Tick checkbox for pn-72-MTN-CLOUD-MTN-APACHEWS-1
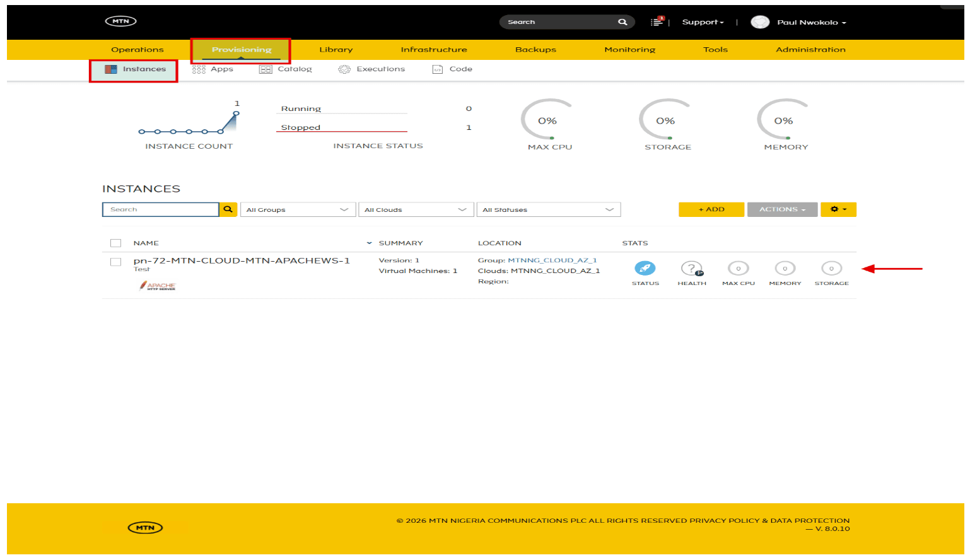 pos(115,262)
